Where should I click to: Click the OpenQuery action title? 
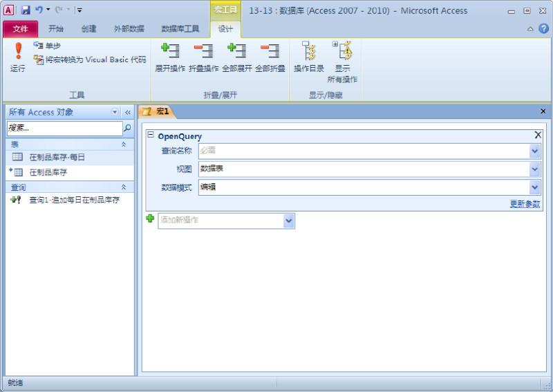point(180,136)
